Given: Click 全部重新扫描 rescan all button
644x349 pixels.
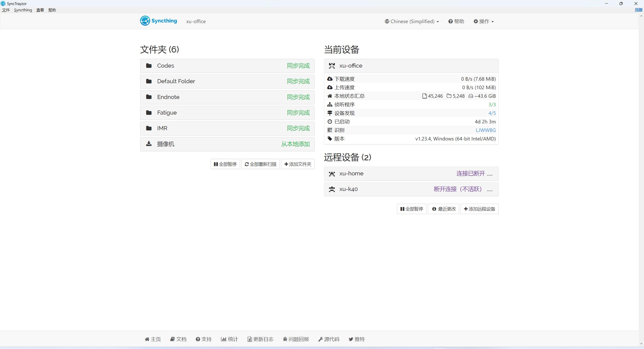Looking at the screenshot, I should click(260, 164).
